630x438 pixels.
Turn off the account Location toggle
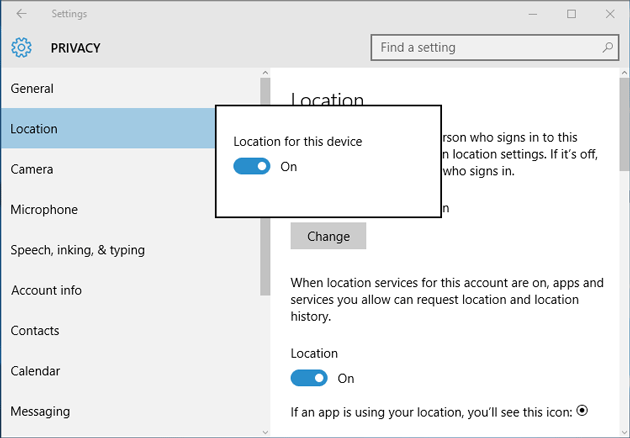309,378
